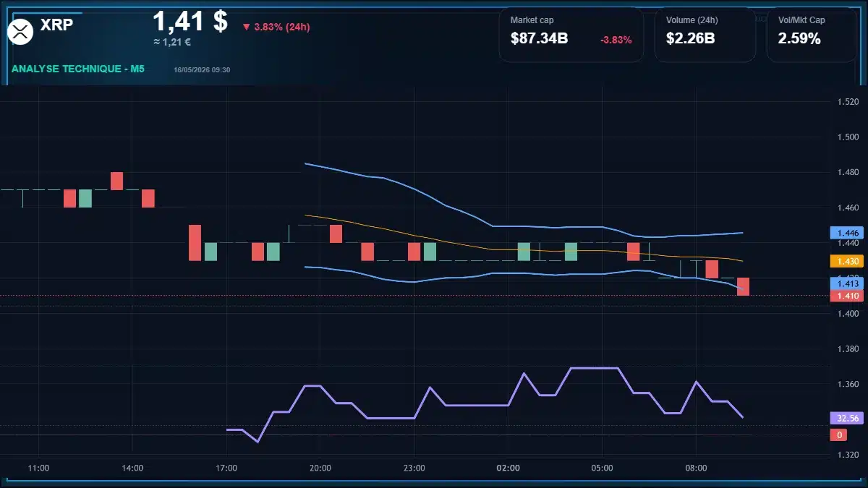The width and height of the screenshot is (868, 488).
Task: Click the -3.83% market cap change
Action: 616,40
